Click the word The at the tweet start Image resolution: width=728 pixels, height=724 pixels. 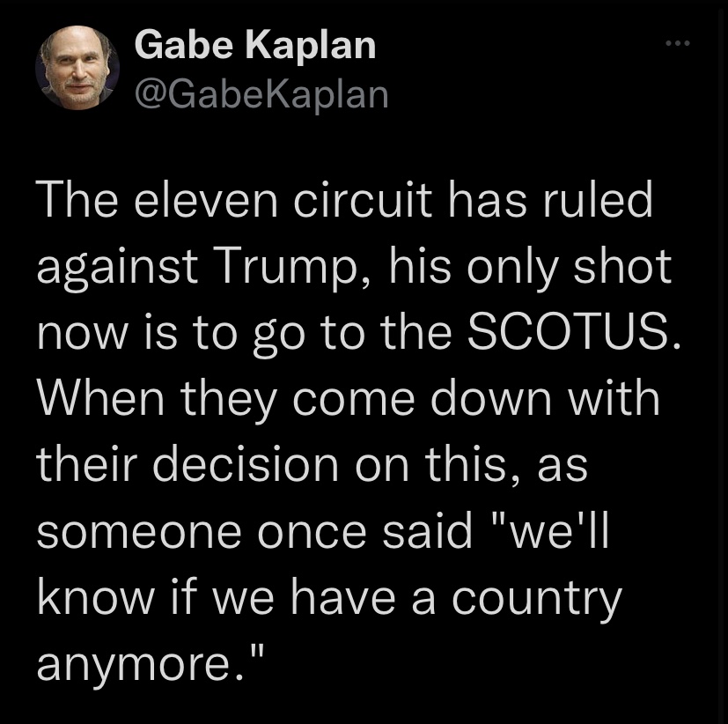tap(77, 201)
